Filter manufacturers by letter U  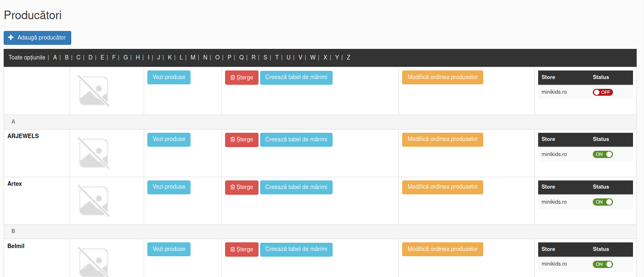coord(288,57)
